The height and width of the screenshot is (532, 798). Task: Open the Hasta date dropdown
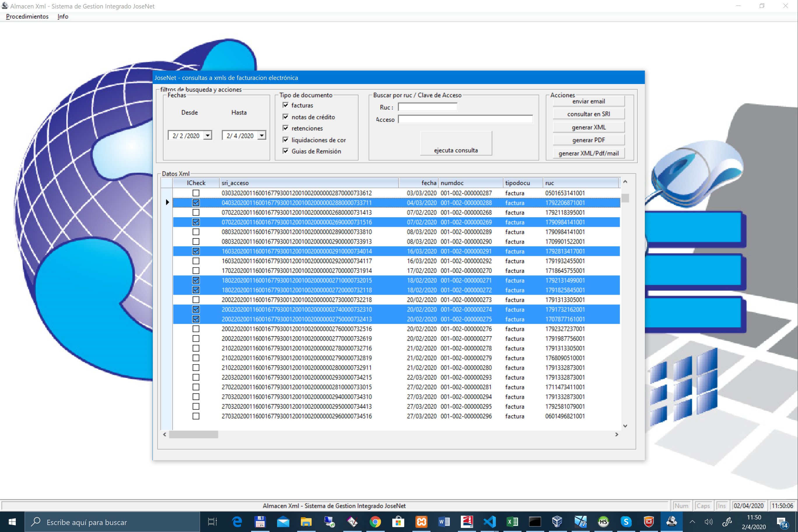pyautogui.click(x=262, y=135)
